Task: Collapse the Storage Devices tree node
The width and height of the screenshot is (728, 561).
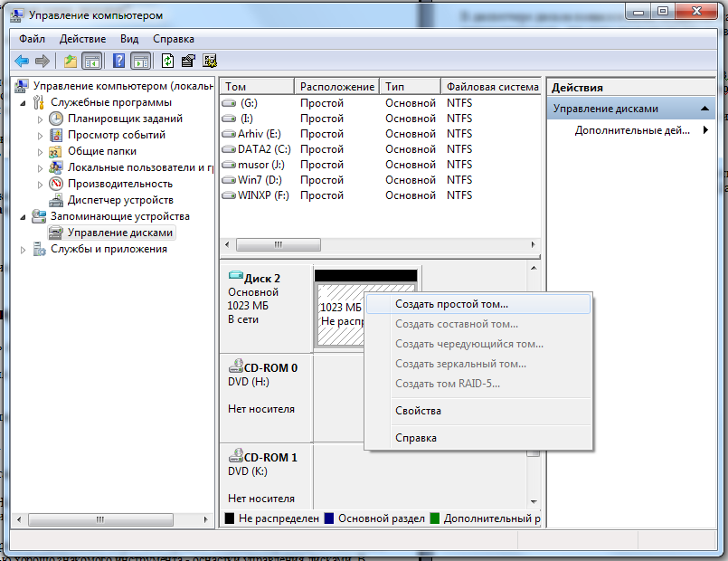Action: (x=23, y=217)
